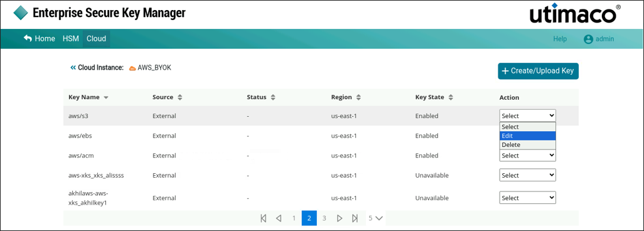This screenshot has height=231, width=644.
Task: Choose the Select option in the open list
Action: [x=528, y=127]
